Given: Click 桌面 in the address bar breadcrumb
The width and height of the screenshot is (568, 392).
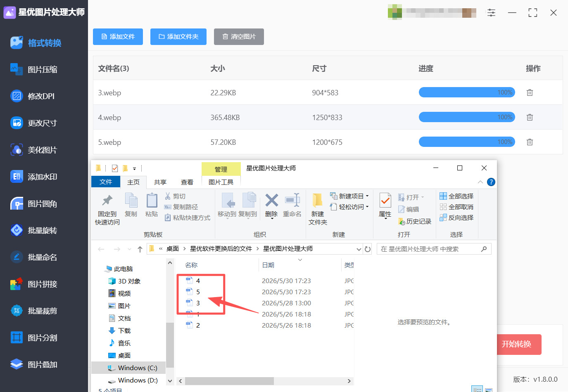Looking at the screenshot, I should pos(173,249).
